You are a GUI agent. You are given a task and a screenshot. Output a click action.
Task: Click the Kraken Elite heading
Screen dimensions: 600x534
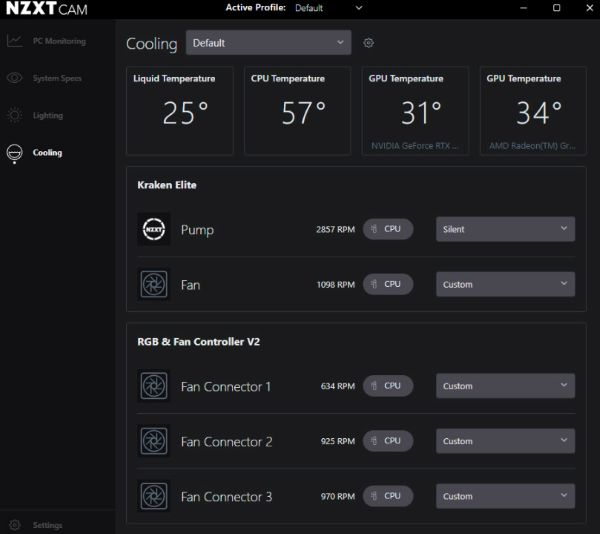point(167,185)
